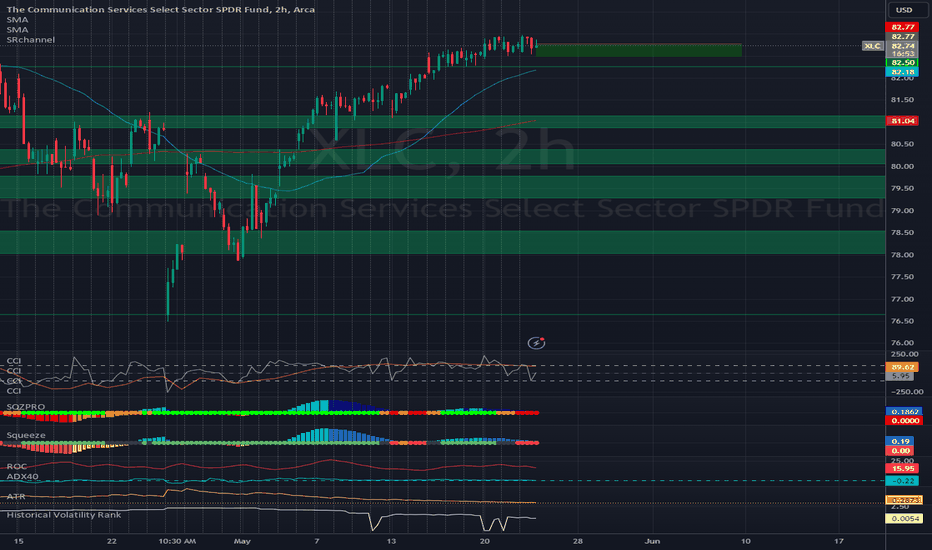
Task: Click the 80.00 price axis label
Action: click(x=902, y=166)
